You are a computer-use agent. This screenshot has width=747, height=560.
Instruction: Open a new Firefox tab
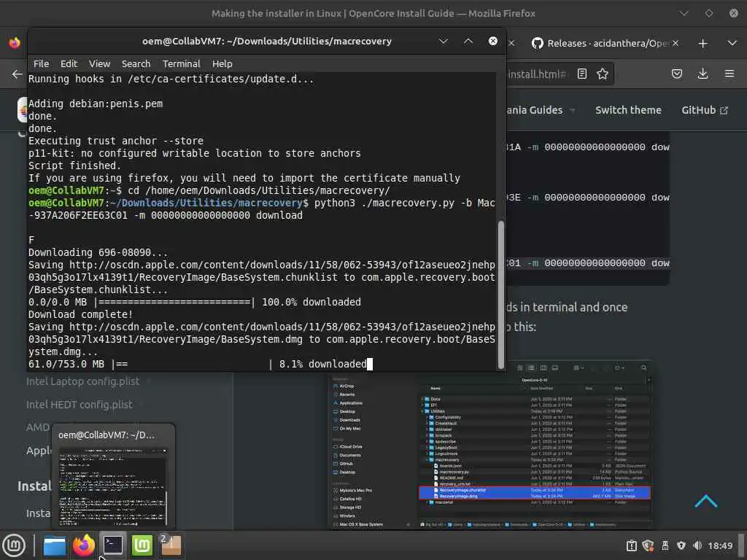pyautogui.click(x=703, y=43)
